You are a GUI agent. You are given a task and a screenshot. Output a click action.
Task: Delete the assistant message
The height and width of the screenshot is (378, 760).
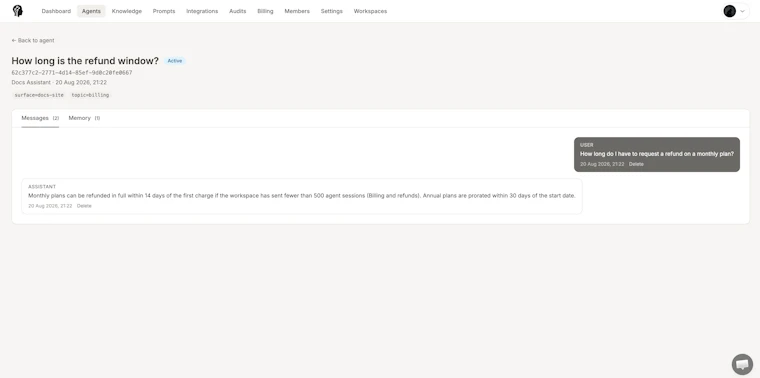pos(84,206)
